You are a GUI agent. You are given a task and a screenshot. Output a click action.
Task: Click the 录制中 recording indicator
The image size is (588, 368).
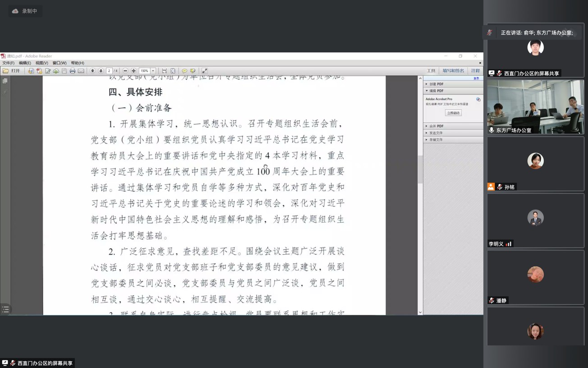(25, 11)
